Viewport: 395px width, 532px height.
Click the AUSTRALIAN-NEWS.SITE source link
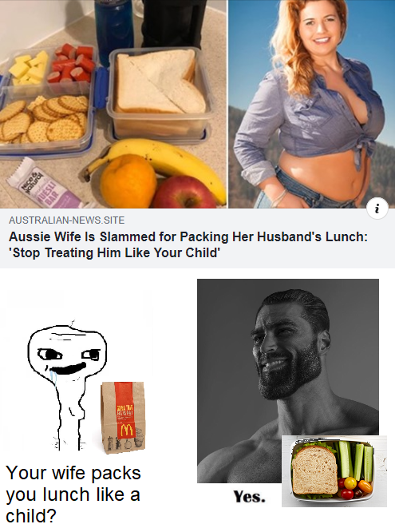click(66, 220)
